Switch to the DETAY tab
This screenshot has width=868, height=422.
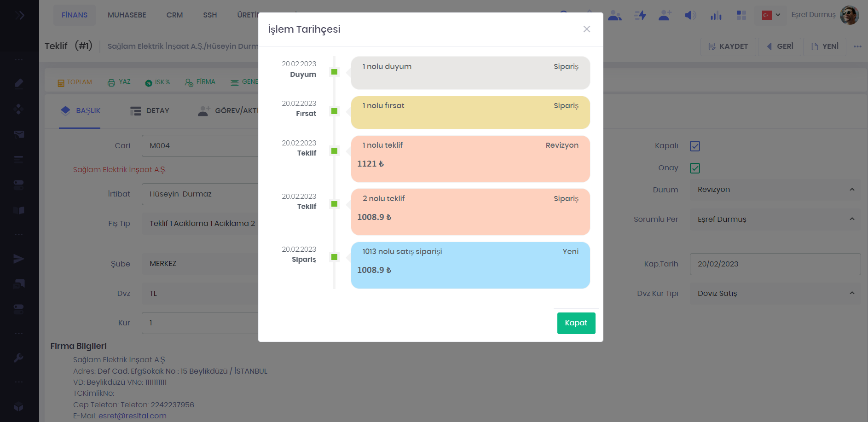tap(150, 111)
